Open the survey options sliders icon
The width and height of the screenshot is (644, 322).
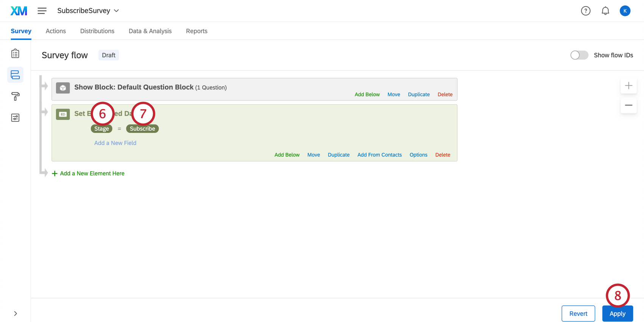(15, 118)
